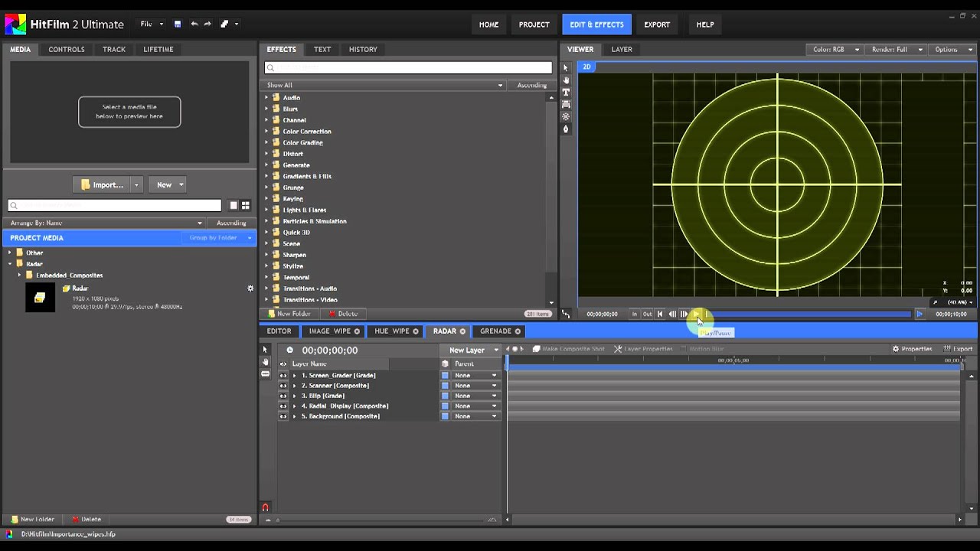Click the Export button in timeline
The height and width of the screenshot is (551, 980).
[x=958, y=349]
